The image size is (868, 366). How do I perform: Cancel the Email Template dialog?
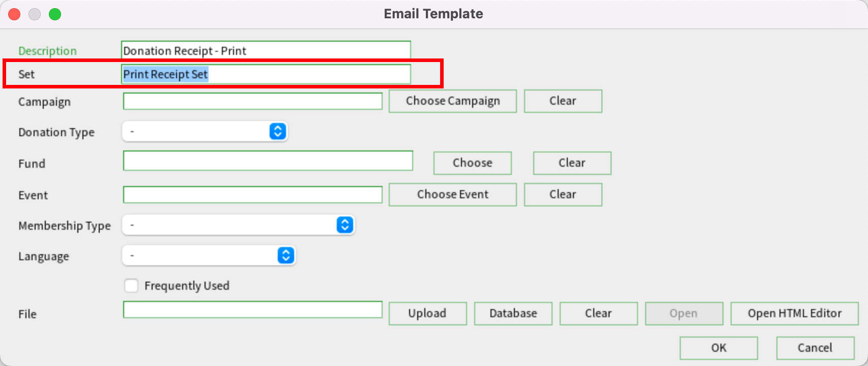(815, 348)
